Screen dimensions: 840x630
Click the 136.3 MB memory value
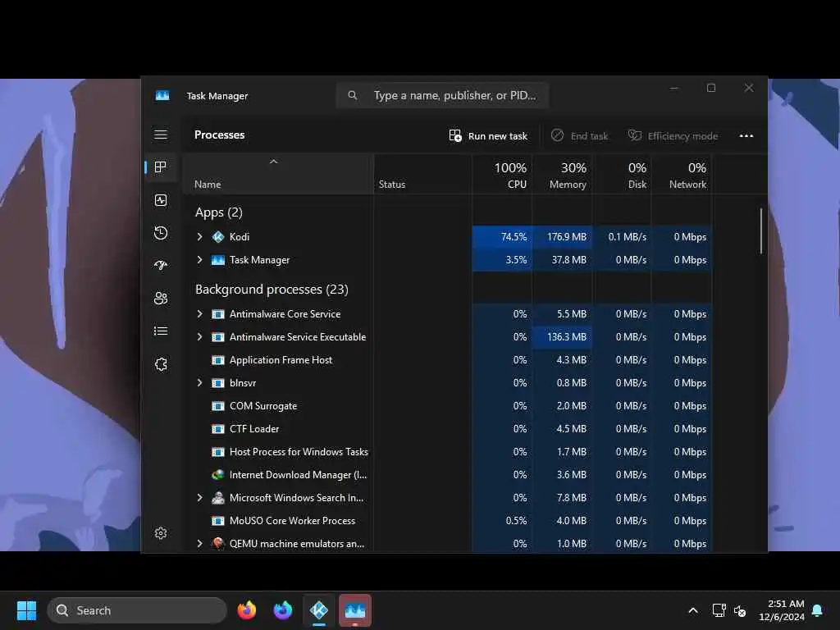point(567,337)
